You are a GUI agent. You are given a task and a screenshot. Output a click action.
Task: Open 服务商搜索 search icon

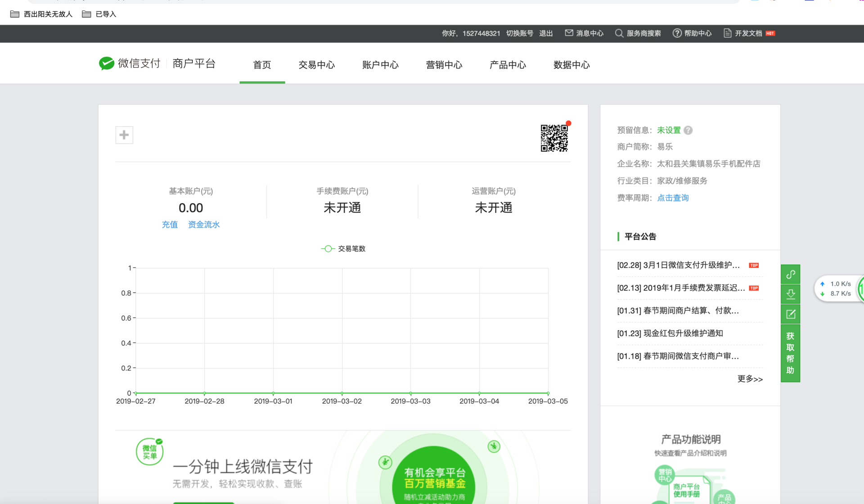click(x=619, y=33)
